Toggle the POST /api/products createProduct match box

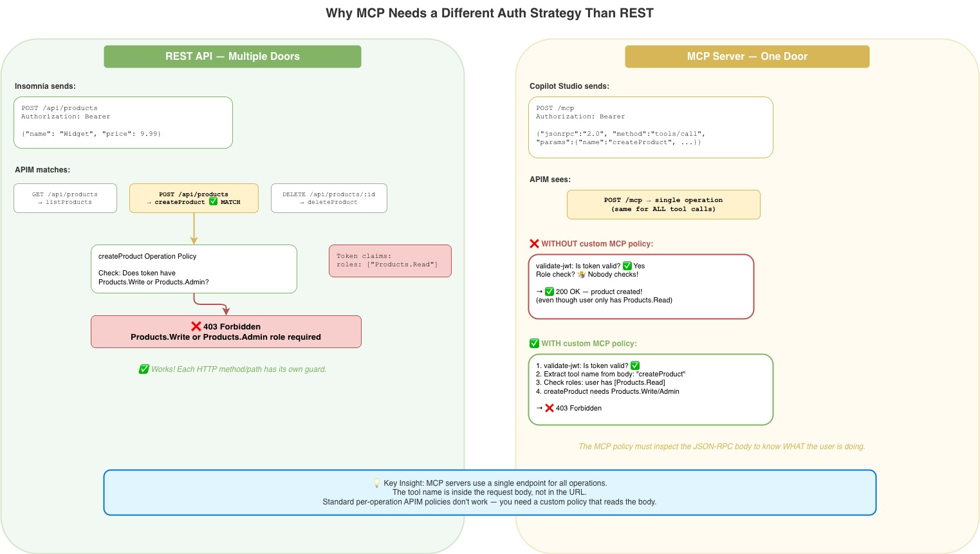pos(194,198)
